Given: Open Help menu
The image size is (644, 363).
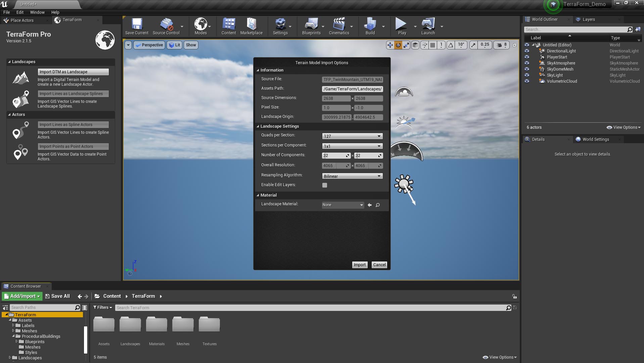Looking at the screenshot, I should tap(55, 12).
